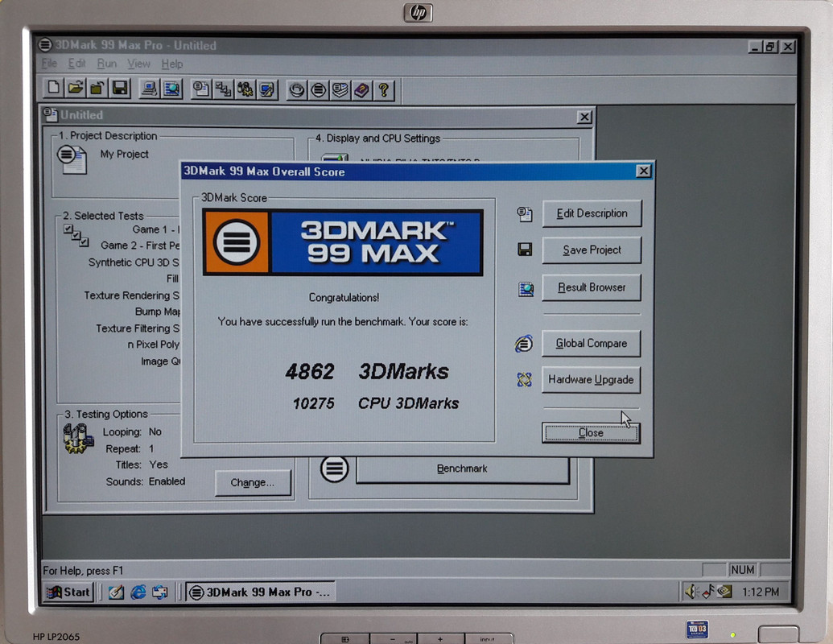The image size is (833, 644).
Task: Click the taskbar clock showing 1:12 PM
Action: point(761,592)
